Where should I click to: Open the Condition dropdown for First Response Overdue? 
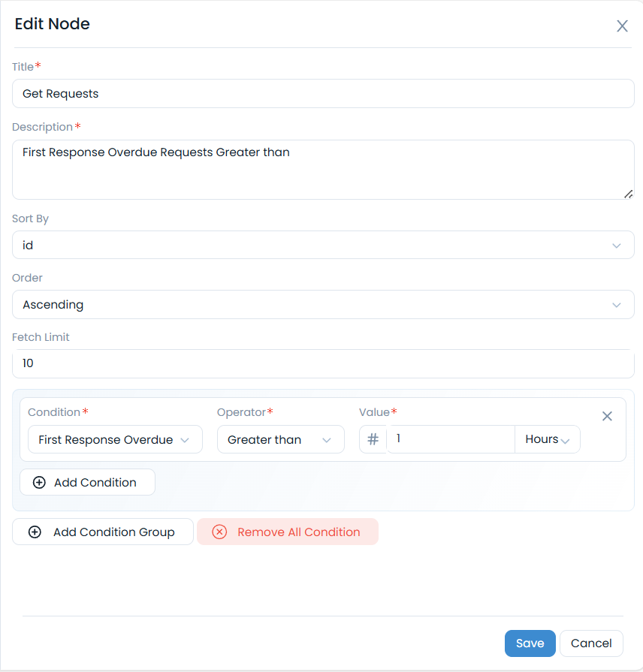pyautogui.click(x=115, y=440)
